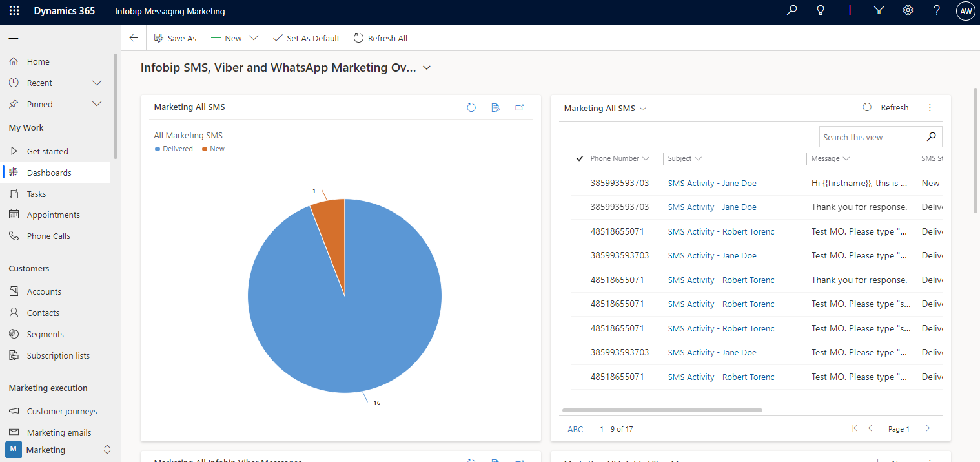Expand the Marketing All SMS chart
980x462 pixels.
(520, 108)
